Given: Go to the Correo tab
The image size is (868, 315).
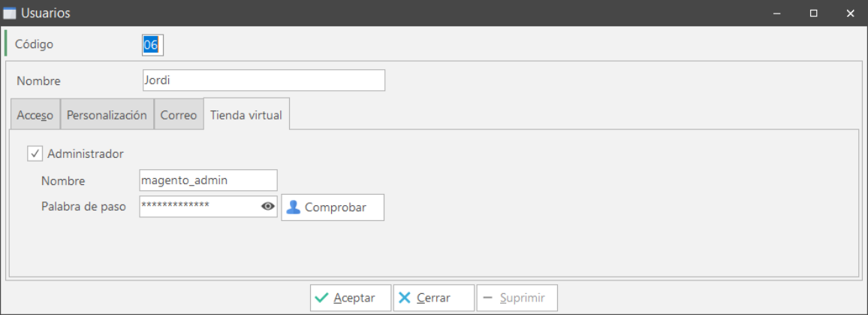Looking at the screenshot, I should point(179,115).
